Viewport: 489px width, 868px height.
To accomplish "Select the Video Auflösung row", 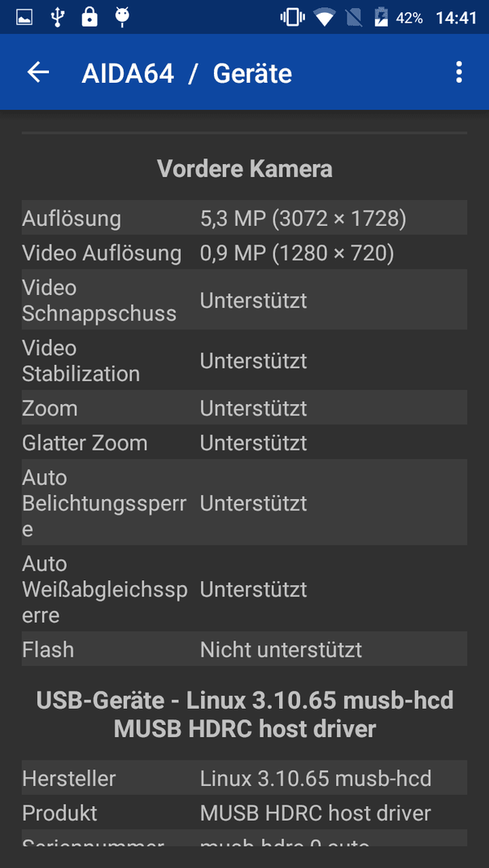I will tap(244, 253).
